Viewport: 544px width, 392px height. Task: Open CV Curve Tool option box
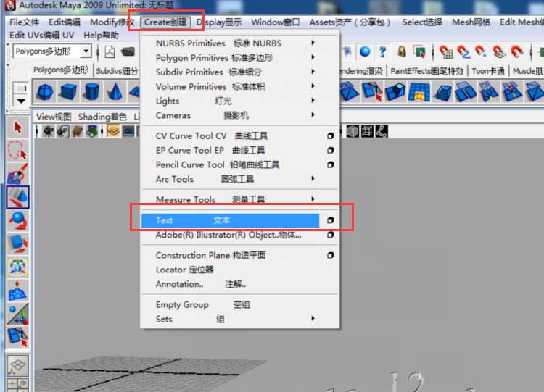(330, 136)
